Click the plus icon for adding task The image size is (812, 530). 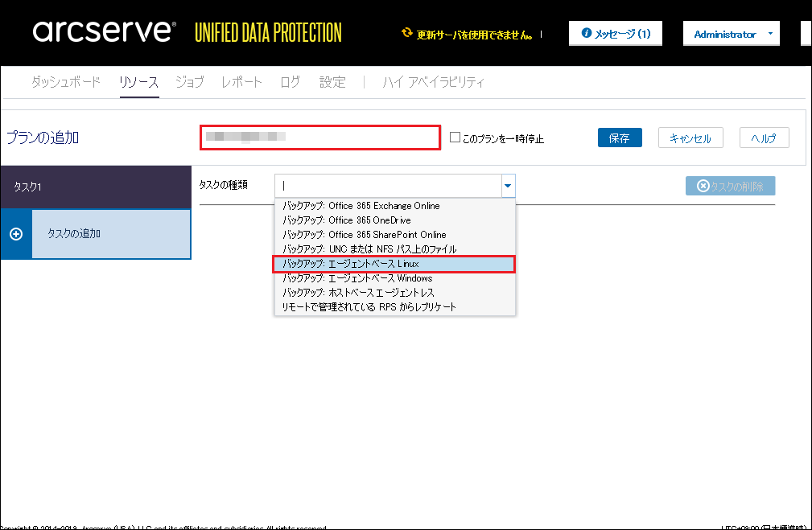16,234
